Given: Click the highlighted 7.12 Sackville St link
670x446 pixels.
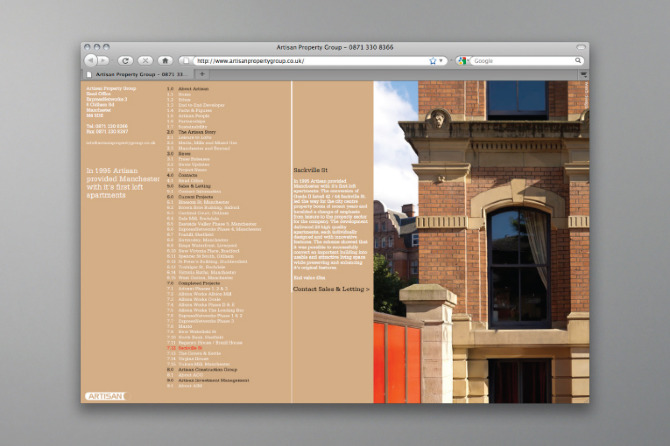Looking at the screenshot, I should pos(184,348).
